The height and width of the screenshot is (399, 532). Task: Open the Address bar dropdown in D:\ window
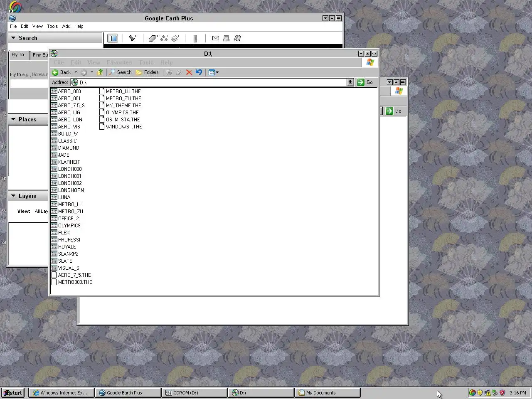(x=350, y=82)
